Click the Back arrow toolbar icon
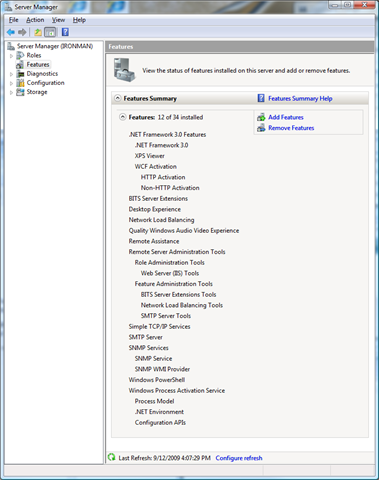This screenshot has width=379, height=480. coord(11,32)
